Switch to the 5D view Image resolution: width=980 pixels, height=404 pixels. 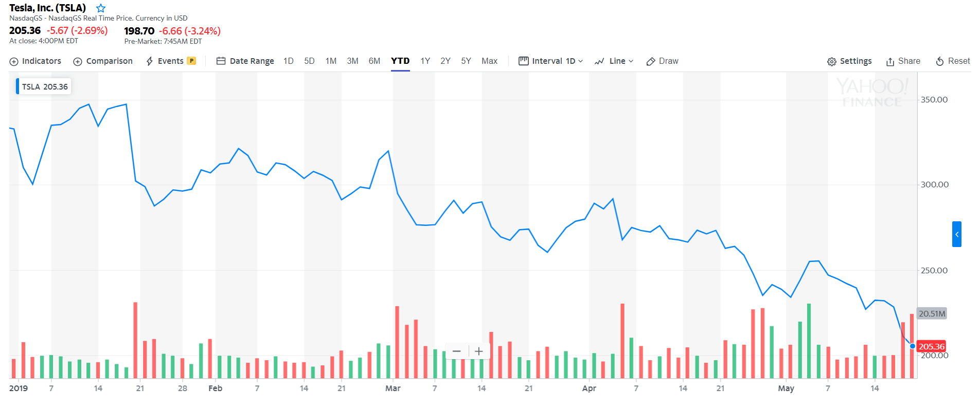pyautogui.click(x=309, y=61)
